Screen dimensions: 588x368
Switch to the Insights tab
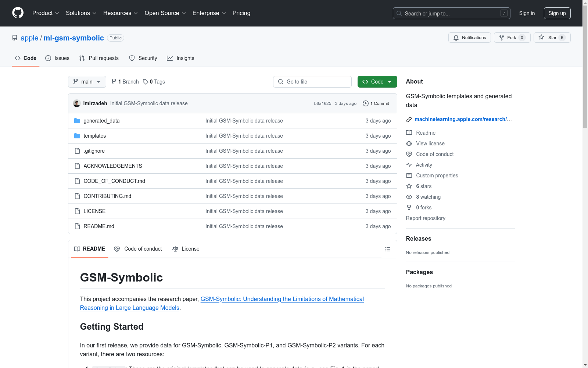point(180,58)
